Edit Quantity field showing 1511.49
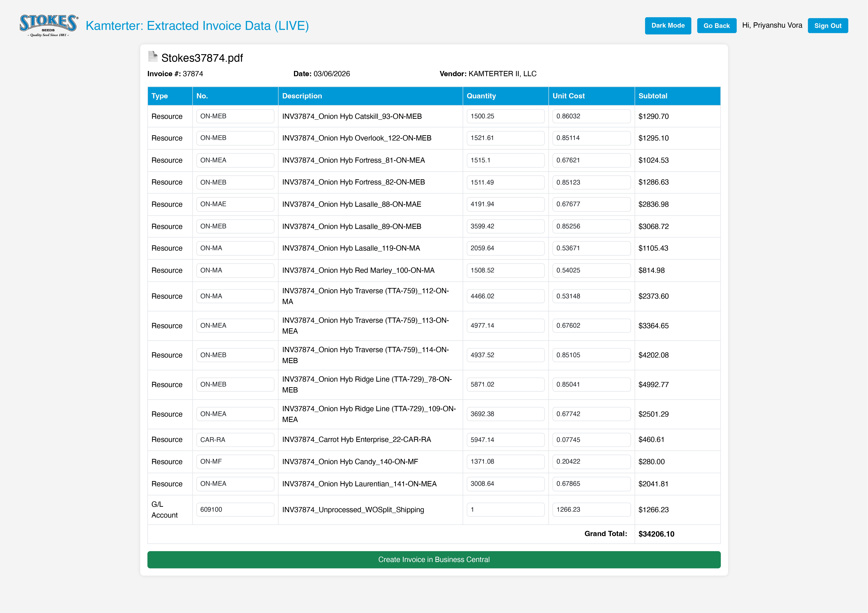This screenshot has height=613, width=868. click(x=506, y=182)
